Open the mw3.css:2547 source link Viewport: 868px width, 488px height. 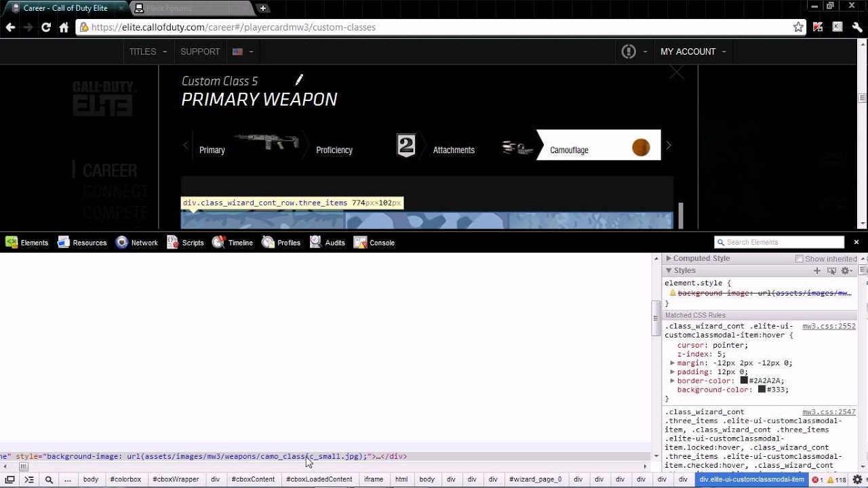[x=829, y=411]
